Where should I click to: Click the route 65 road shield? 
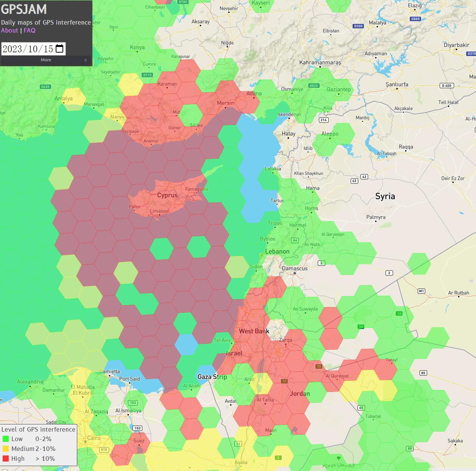point(361,408)
